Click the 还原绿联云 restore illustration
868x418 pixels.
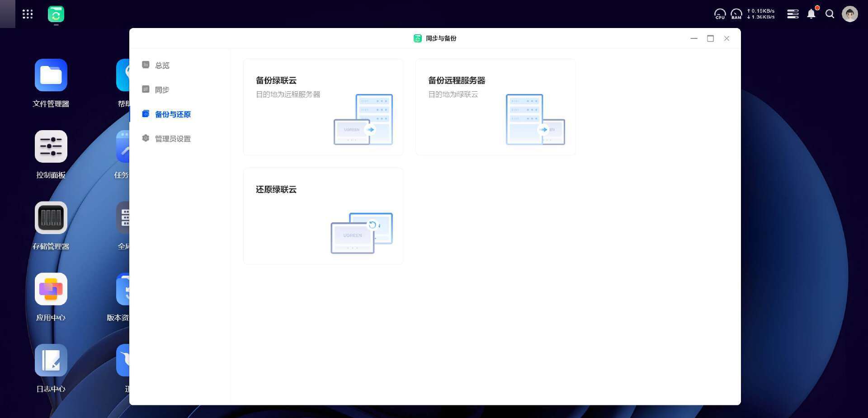362,233
